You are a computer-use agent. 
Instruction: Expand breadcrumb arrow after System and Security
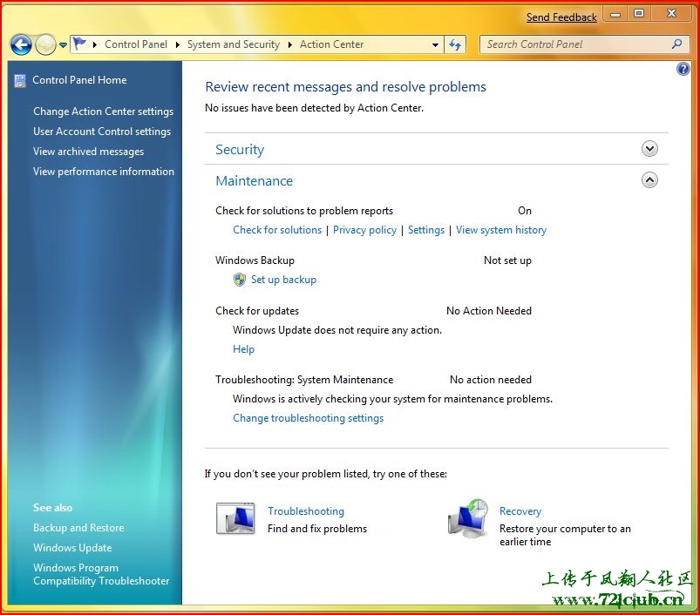pyautogui.click(x=290, y=44)
